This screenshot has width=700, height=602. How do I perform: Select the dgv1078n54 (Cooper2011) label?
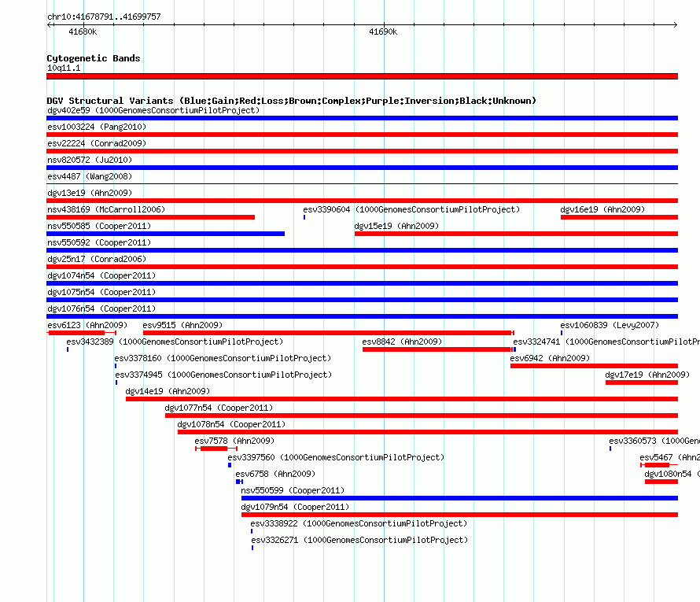[x=231, y=424]
